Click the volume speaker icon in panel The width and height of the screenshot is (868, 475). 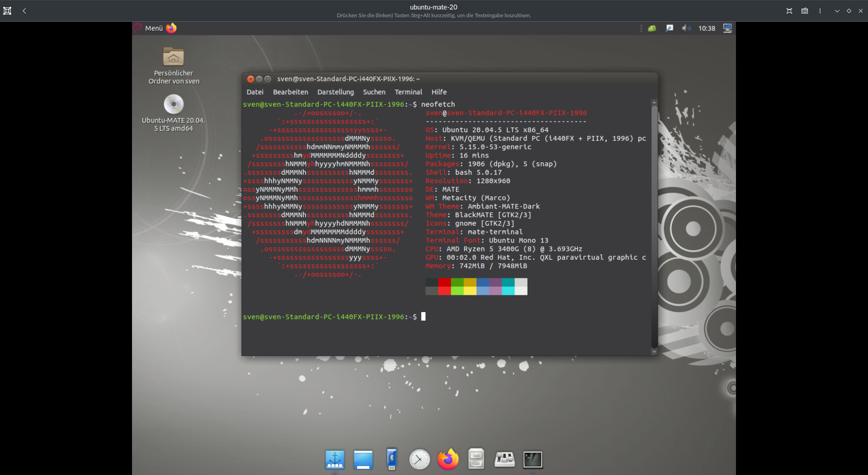point(686,28)
